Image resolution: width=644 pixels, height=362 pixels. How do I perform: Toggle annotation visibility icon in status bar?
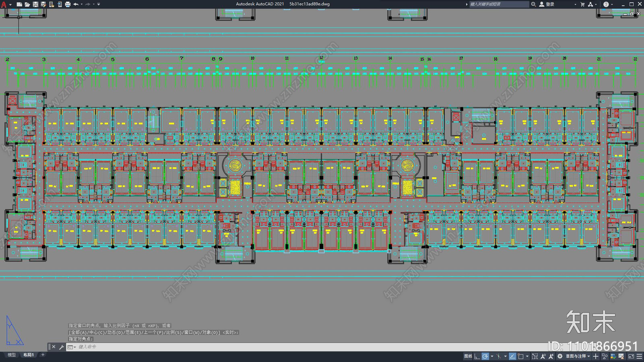543,356
